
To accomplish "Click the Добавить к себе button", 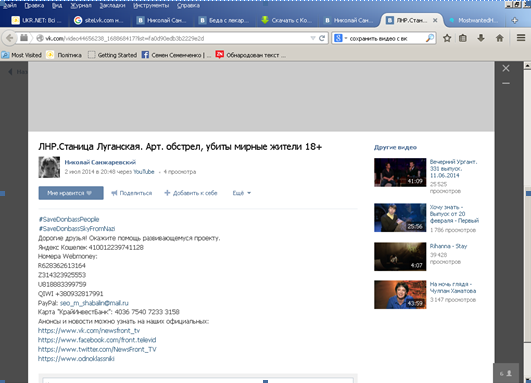I will (191, 193).
